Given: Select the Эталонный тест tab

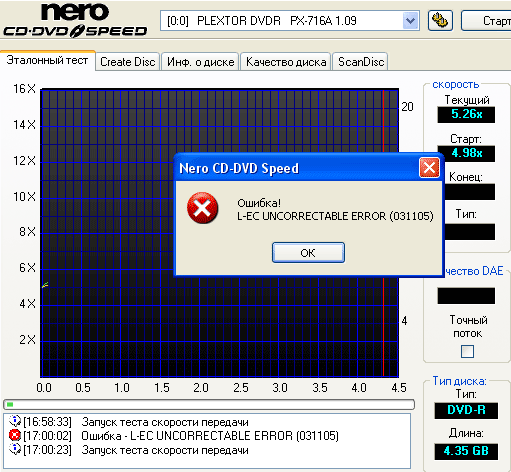Looking at the screenshot, I should coord(47,60).
